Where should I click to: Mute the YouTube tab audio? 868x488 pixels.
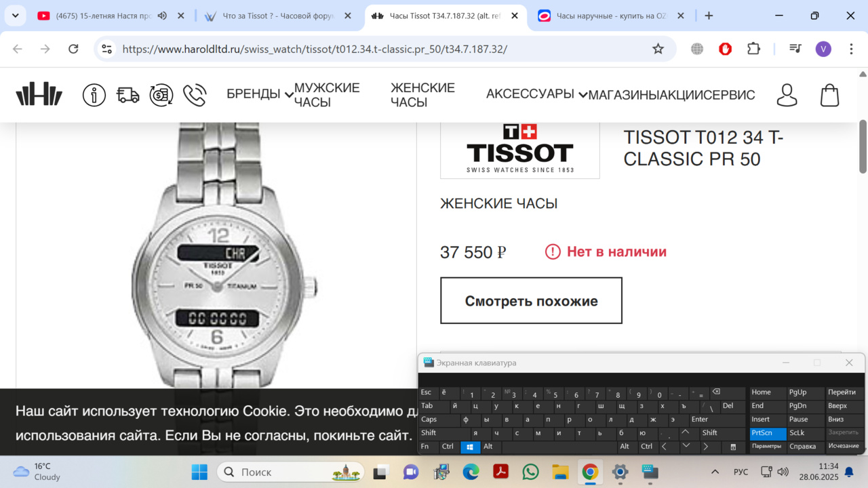(162, 16)
